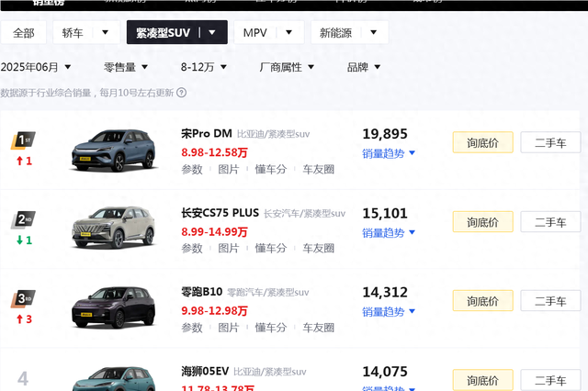Click 二手车 for 长安CS75 PLUS

[x=550, y=222]
